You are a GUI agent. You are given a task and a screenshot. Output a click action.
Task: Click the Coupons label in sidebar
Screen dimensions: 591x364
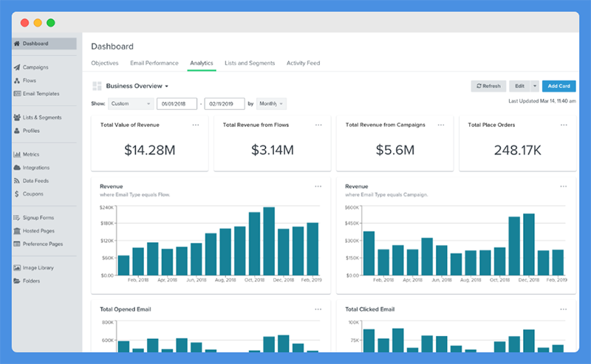coord(33,194)
